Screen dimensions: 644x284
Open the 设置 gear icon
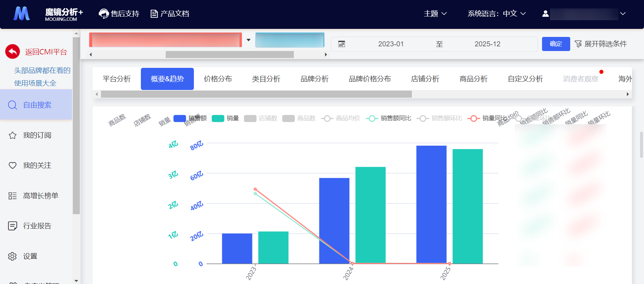pos(12,256)
